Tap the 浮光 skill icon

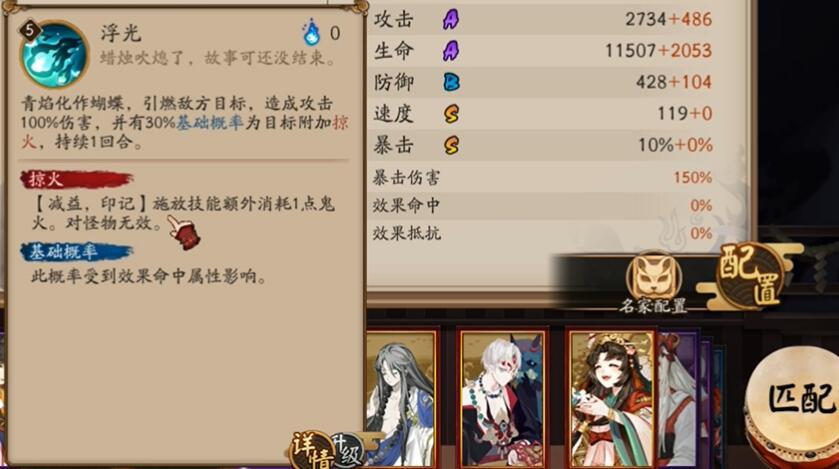point(54,55)
